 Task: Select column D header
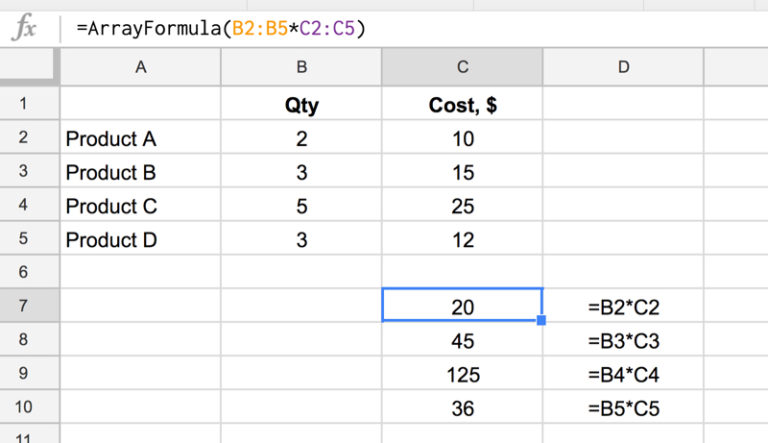(623, 68)
